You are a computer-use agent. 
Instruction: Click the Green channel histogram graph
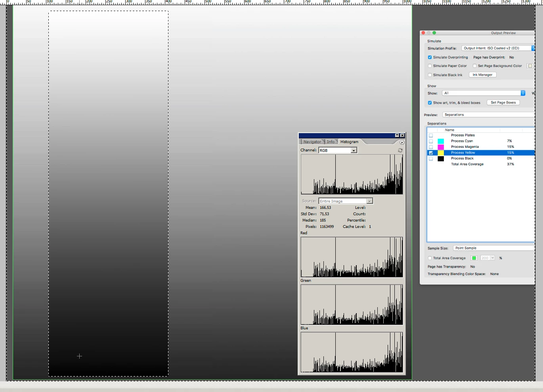352,305
